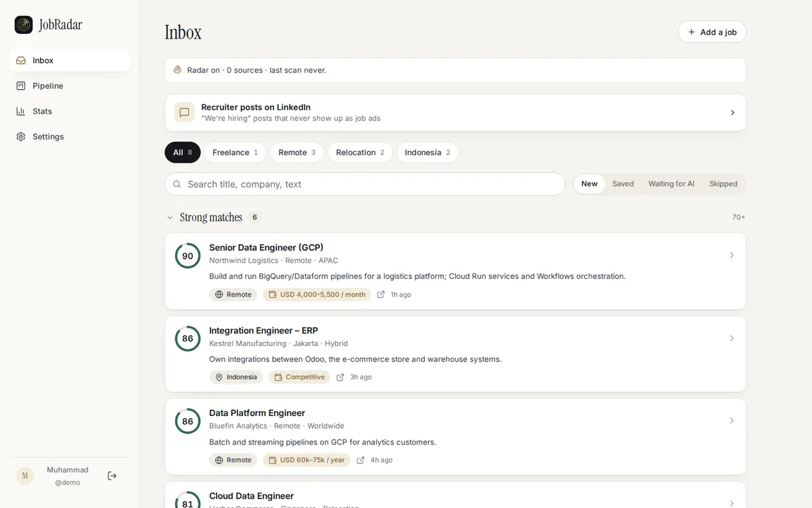Select the Indonesia filter chip
The image size is (812, 508).
click(428, 152)
